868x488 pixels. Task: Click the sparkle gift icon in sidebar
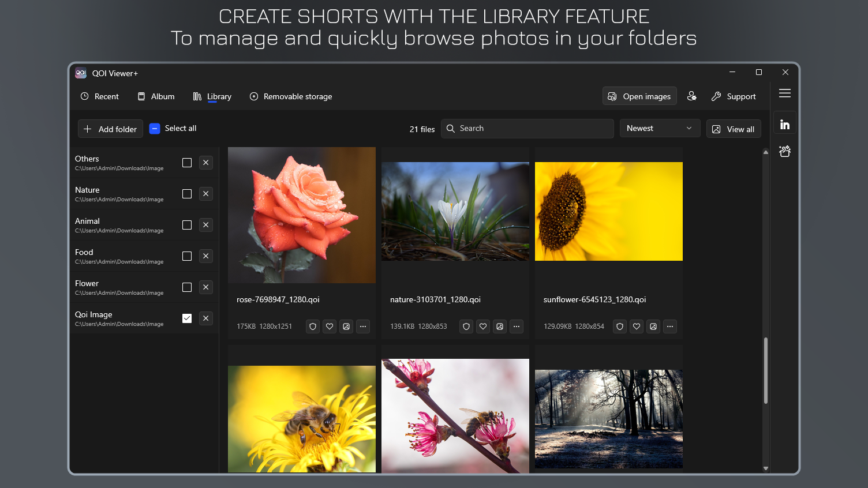tap(785, 151)
